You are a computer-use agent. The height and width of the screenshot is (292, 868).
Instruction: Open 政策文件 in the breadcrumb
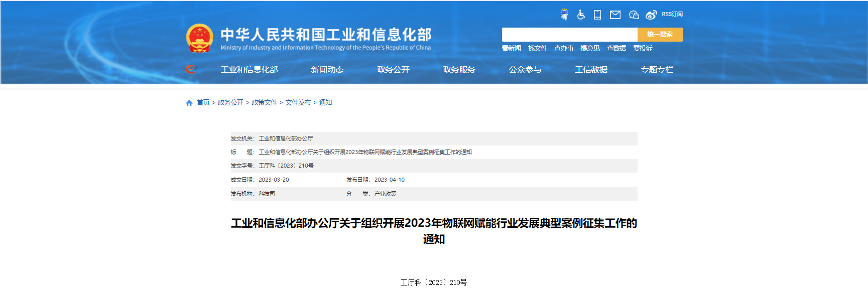264,102
